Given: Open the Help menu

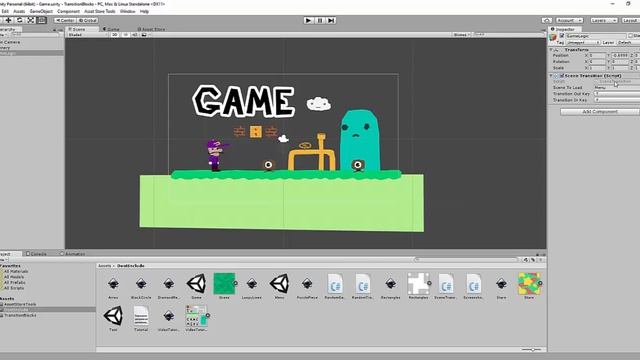Looking at the screenshot, I should [x=144, y=11].
